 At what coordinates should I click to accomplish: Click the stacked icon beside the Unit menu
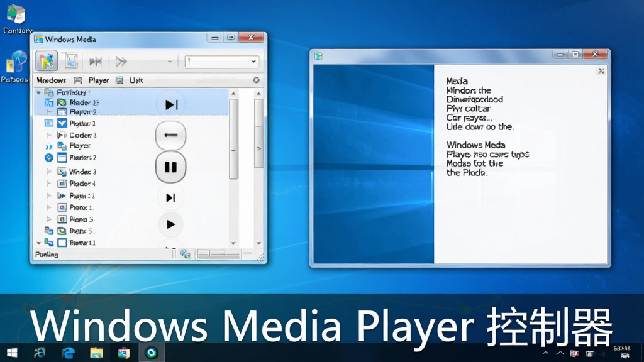tap(119, 80)
